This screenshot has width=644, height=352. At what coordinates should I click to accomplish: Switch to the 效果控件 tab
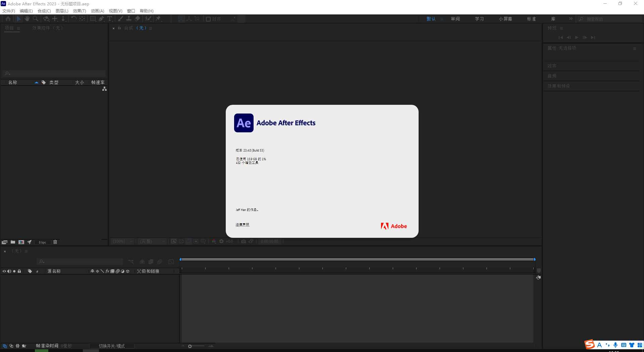click(x=48, y=28)
